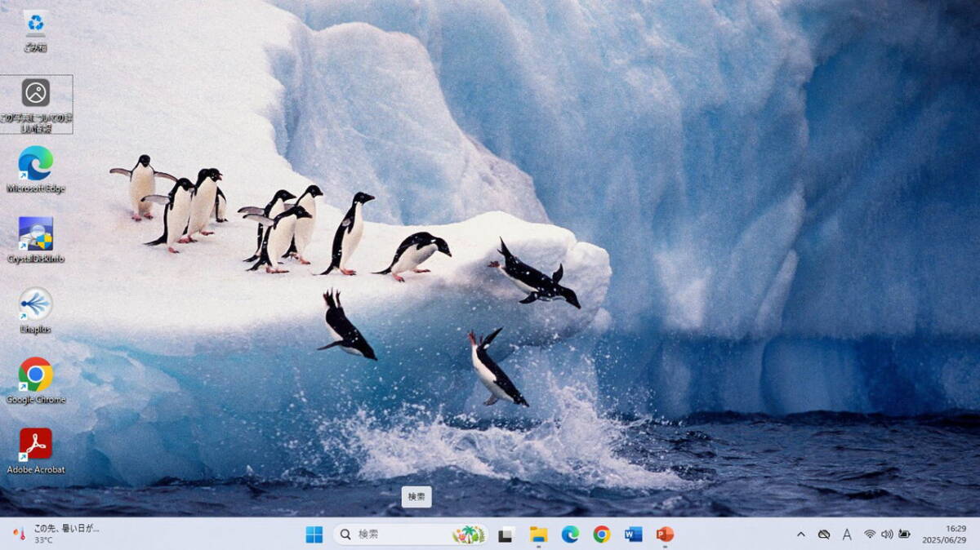Select the Microsoft Edge desktop shortcut
The height and width of the screenshot is (550, 980).
click(36, 163)
